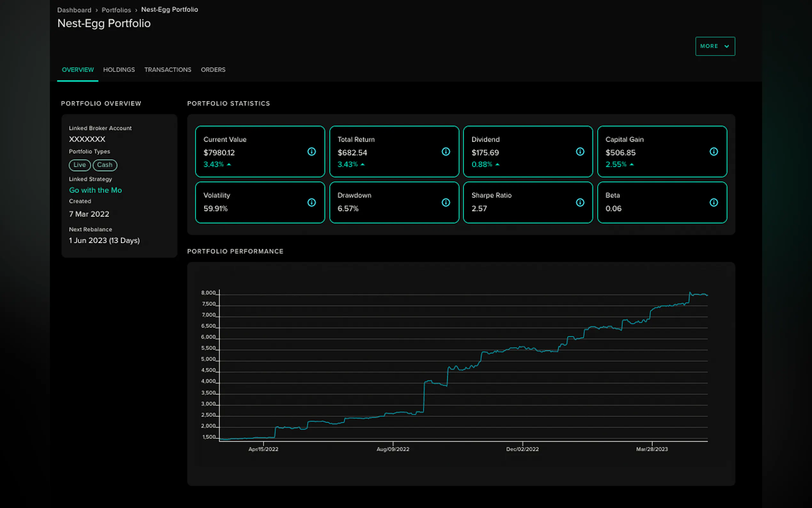Click the Capital Gain info icon

[x=714, y=152]
